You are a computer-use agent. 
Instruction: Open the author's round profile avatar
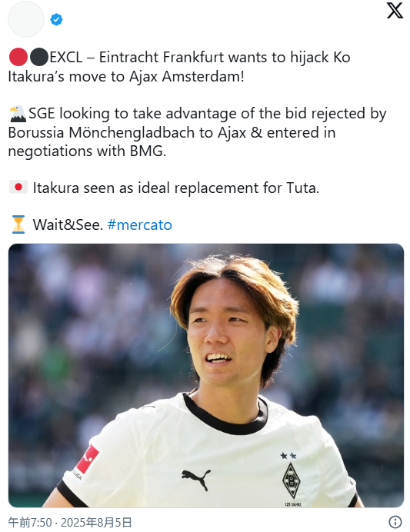pos(26,19)
